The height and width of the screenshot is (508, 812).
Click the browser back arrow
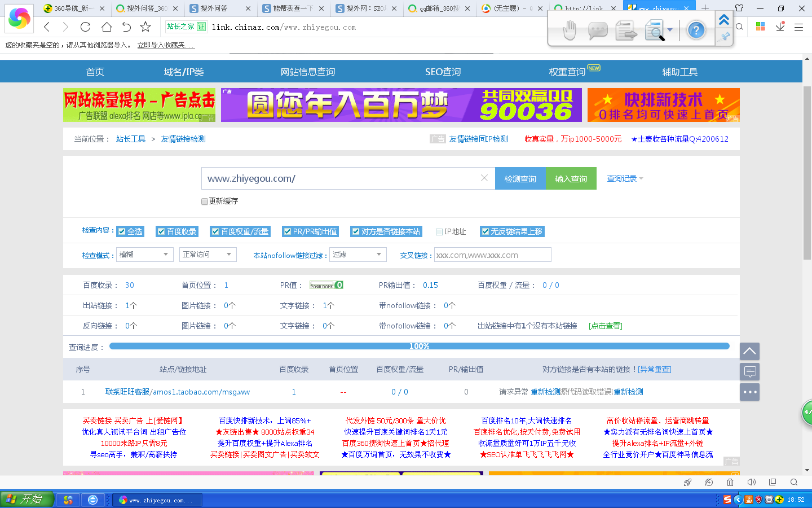pyautogui.click(x=47, y=27)
